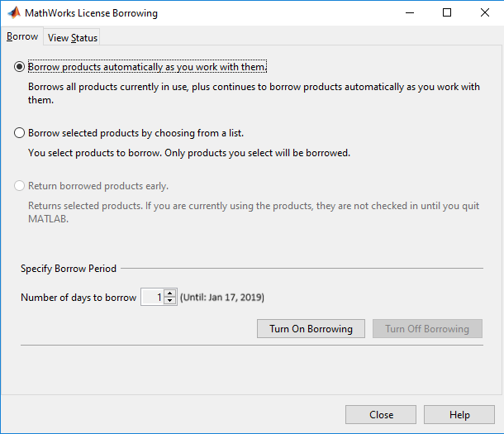
Task: Switch to the Borrow tab
Action: [22, 37]
